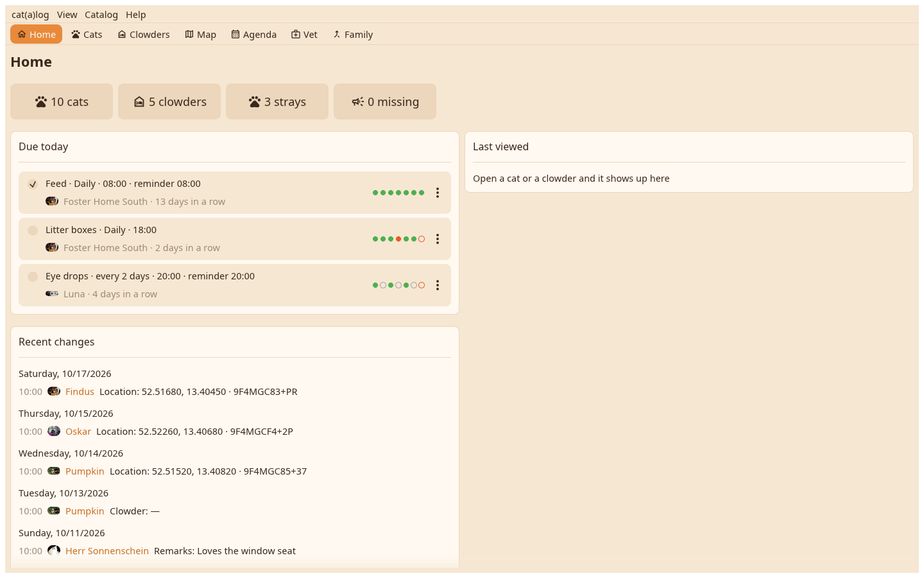This screenshot has width=924, height=578.
Task: Open Oskar cat link
Action: pyautogui.click(x=78, y=432)
